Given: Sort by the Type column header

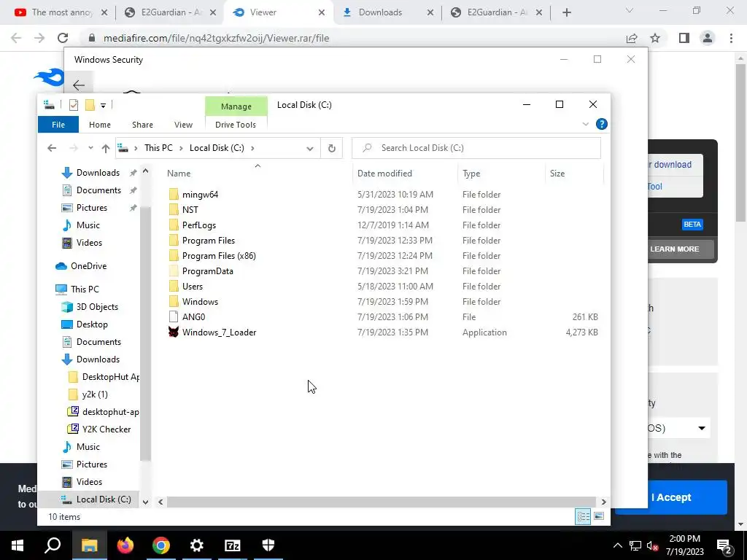Looking at the screenshot, I should 471,174.
